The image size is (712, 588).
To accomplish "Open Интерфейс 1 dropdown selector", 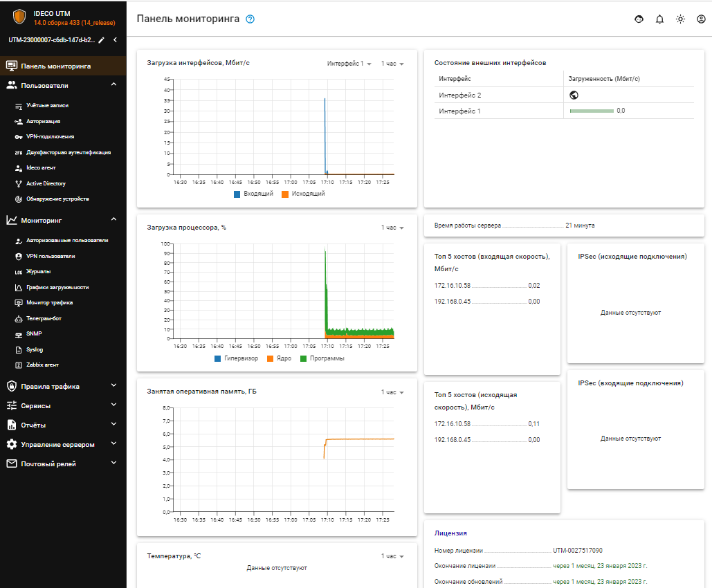I will [349, 64].
